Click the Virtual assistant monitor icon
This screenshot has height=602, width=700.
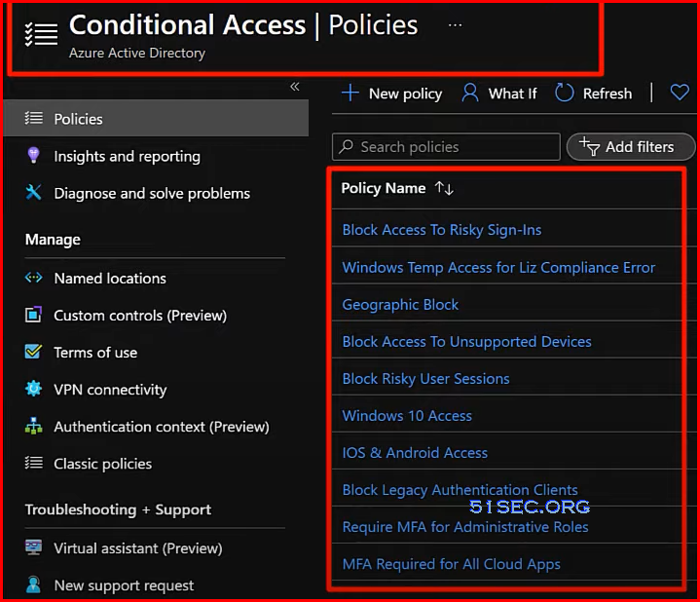click(x=33, y=547)
